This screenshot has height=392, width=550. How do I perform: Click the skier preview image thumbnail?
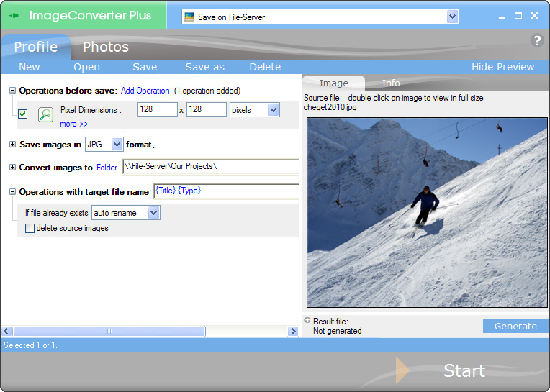coord(427,212)
